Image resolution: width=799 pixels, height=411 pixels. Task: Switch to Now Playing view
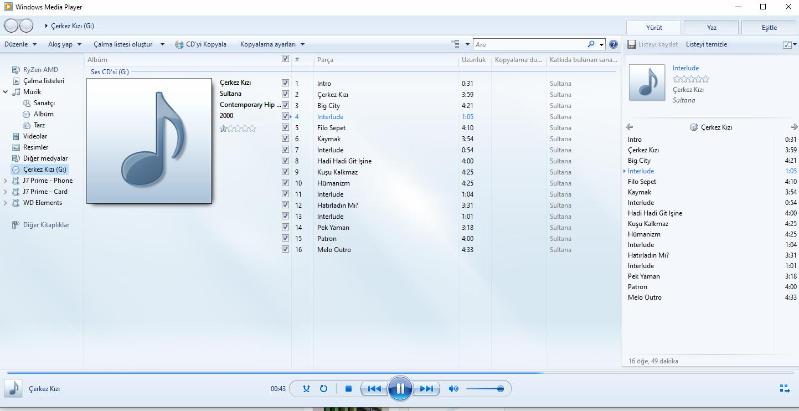(784, 388)
